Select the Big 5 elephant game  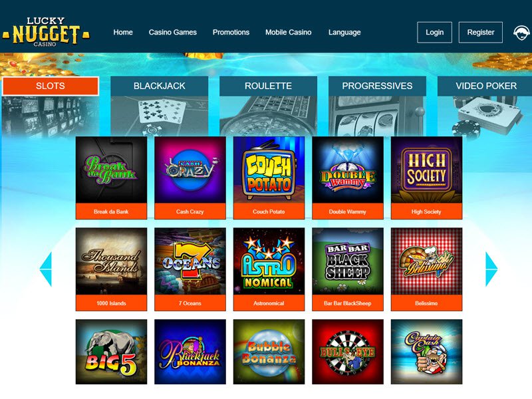[x=111, y=352]
